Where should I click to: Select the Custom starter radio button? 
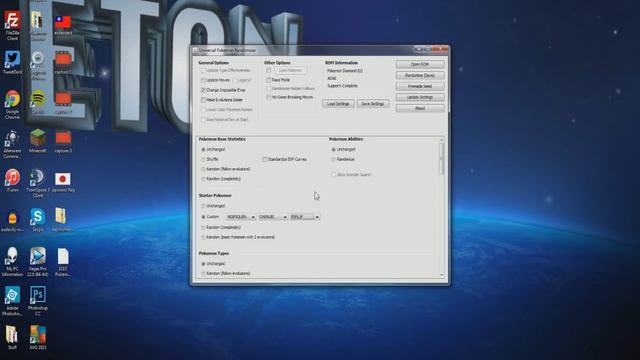point(203,217)
